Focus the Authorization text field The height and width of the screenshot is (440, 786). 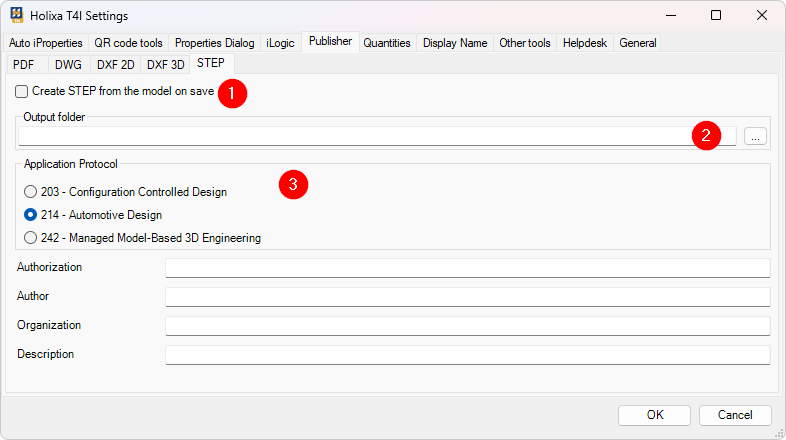click(x=467, y=268)
